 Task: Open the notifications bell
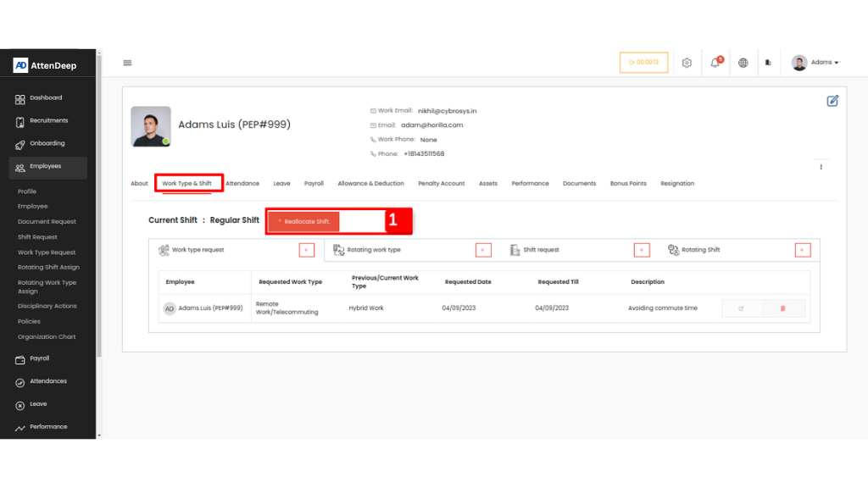715,63
